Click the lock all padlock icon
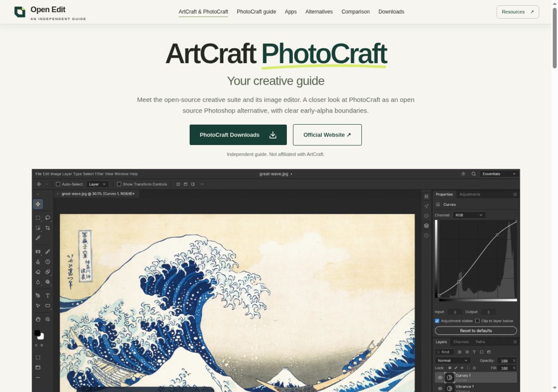The image size is (558, 392). coord(474,368)
